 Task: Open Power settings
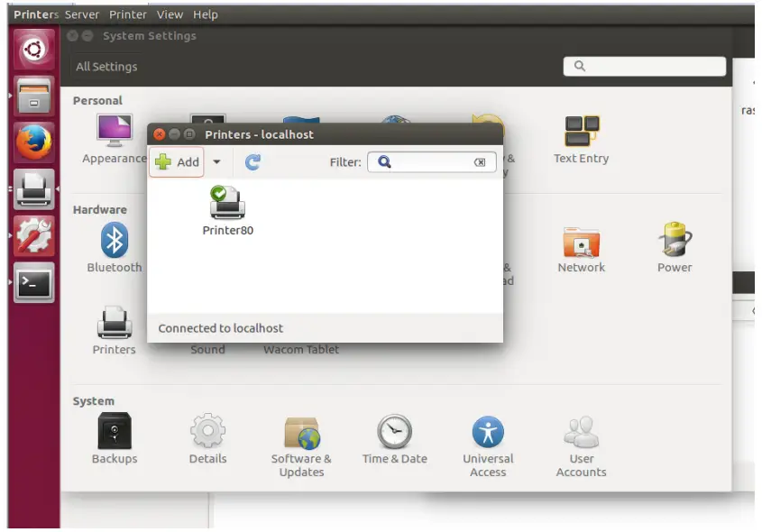pyautogui.click(x=675, y=247)
